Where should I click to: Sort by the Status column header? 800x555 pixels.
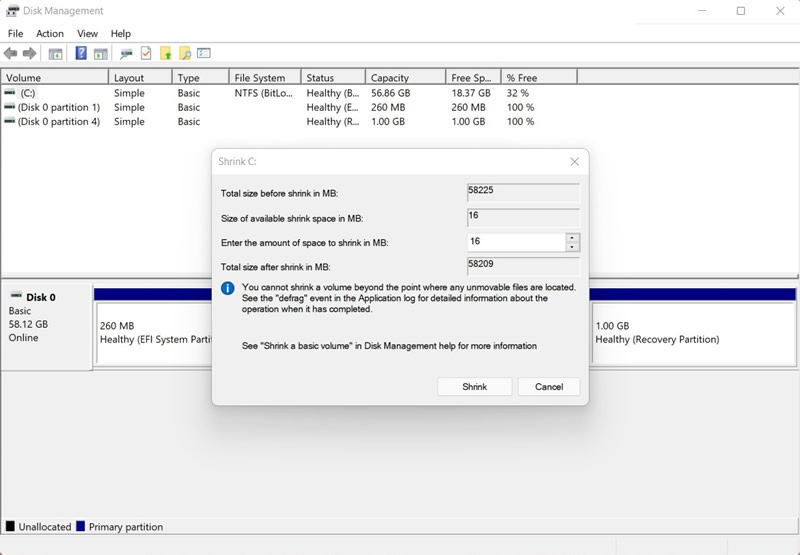click(x=333, y=78)
